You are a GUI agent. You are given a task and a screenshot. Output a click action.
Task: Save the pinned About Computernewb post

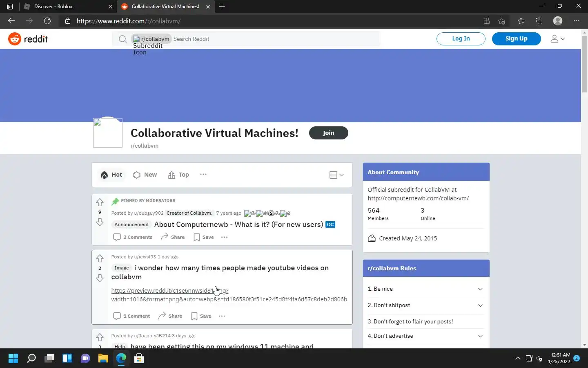click(204, 237)
